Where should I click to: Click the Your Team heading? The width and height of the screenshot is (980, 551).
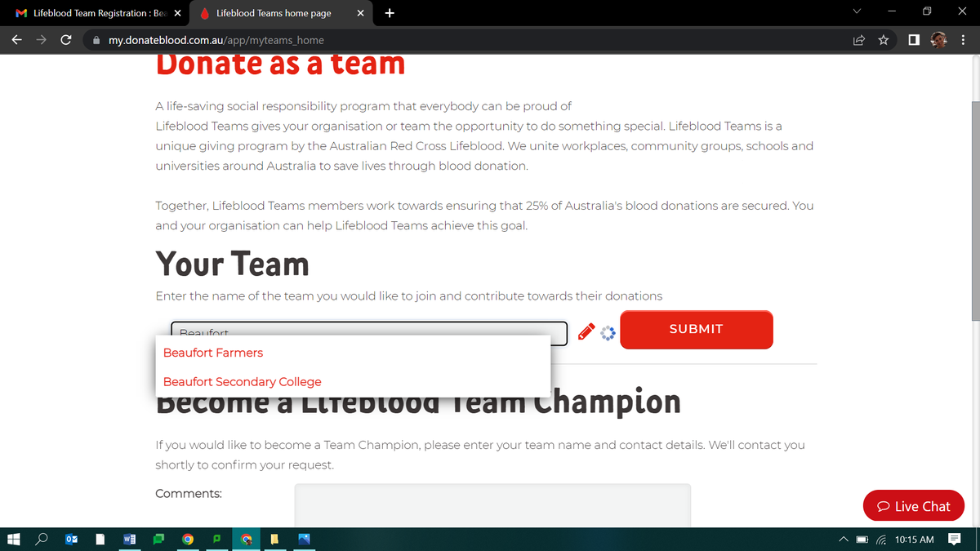coord(233,264)
